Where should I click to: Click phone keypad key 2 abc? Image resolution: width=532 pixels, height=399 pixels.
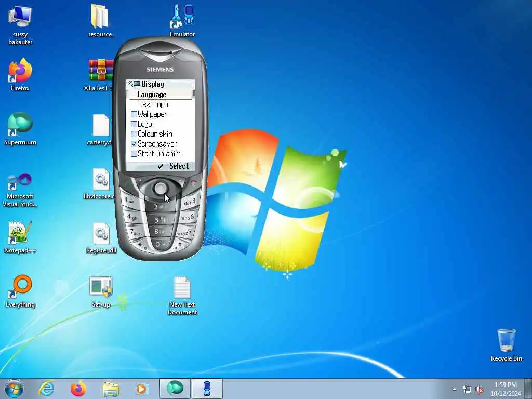[x=161, y=207]
